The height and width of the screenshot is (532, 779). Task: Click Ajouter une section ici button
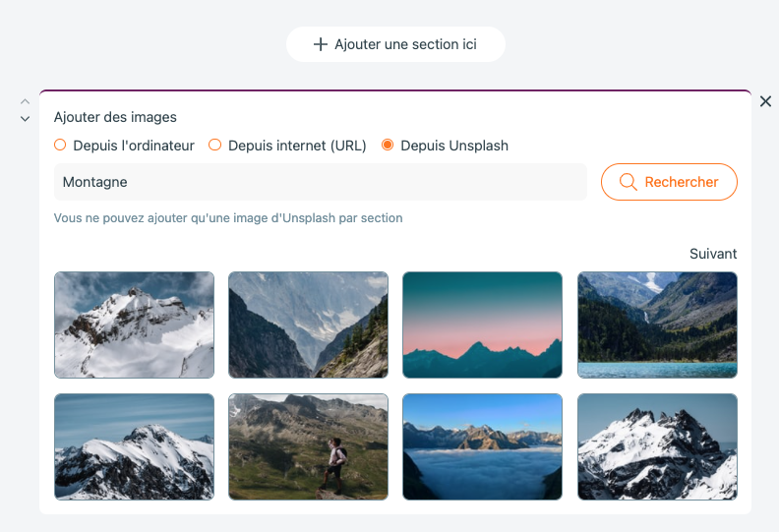(x=395, y=44)
